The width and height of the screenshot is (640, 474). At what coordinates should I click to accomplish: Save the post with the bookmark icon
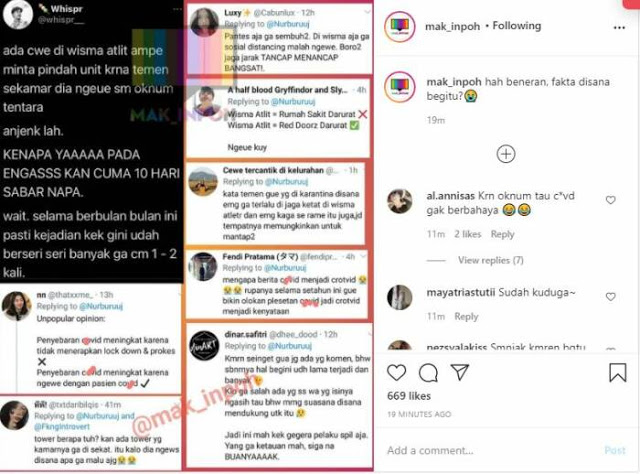[618, 372]
